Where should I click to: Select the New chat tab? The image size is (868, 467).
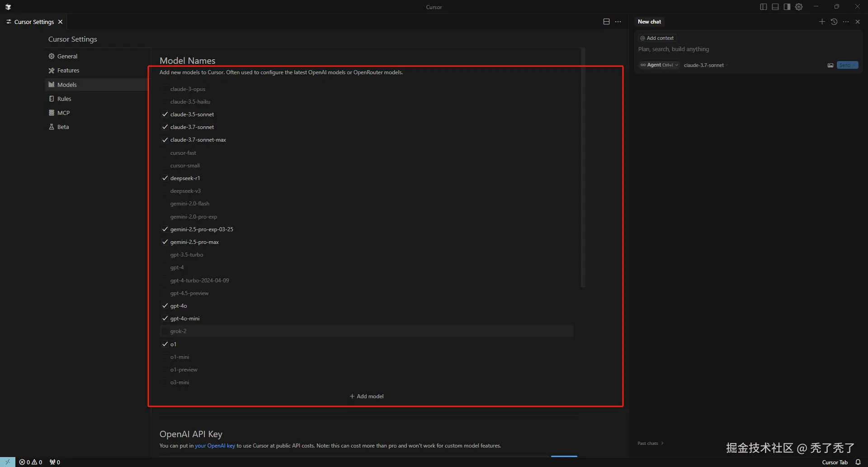point(649,22)
